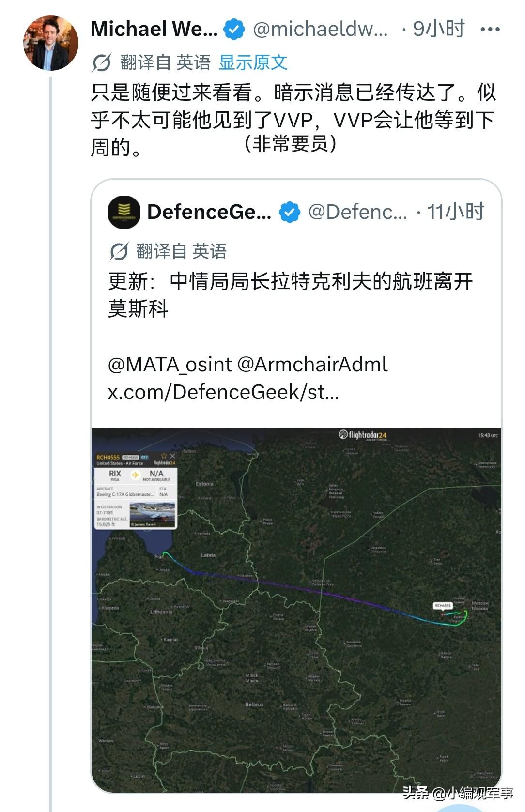
Task: Open DefenceGeek black logo avatar
Action: point(124,212)
